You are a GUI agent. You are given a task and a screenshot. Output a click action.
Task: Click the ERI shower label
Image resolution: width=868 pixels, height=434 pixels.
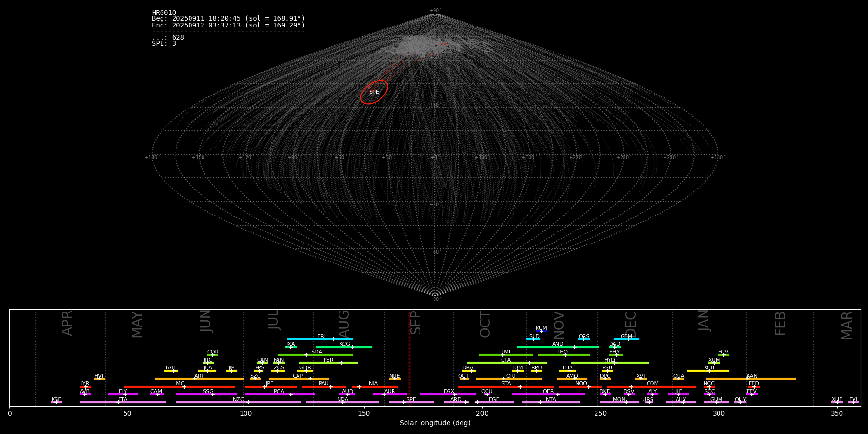click(321, 337)
